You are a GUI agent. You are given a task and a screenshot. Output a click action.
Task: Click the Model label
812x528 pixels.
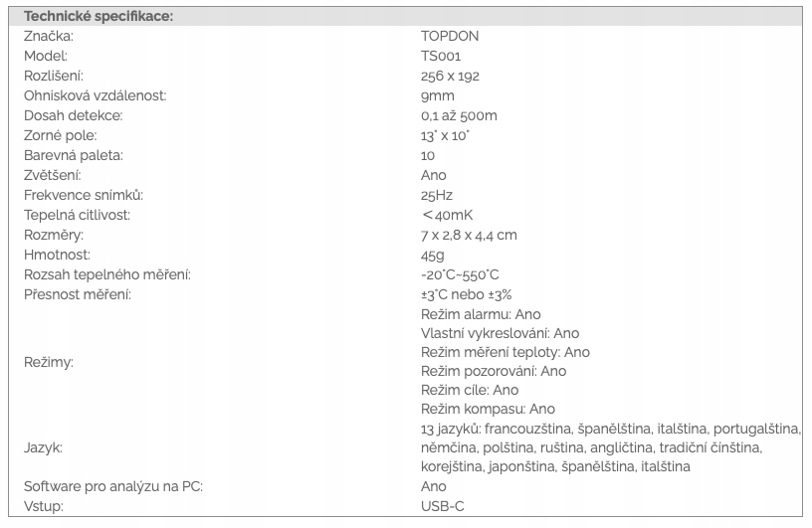pyautogui.click(x=46, y=56)
